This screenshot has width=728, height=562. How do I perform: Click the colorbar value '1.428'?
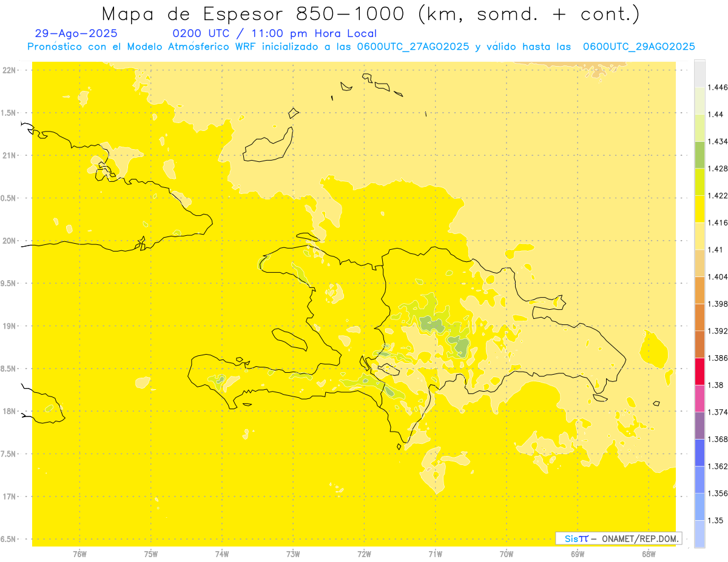(718, 169)
